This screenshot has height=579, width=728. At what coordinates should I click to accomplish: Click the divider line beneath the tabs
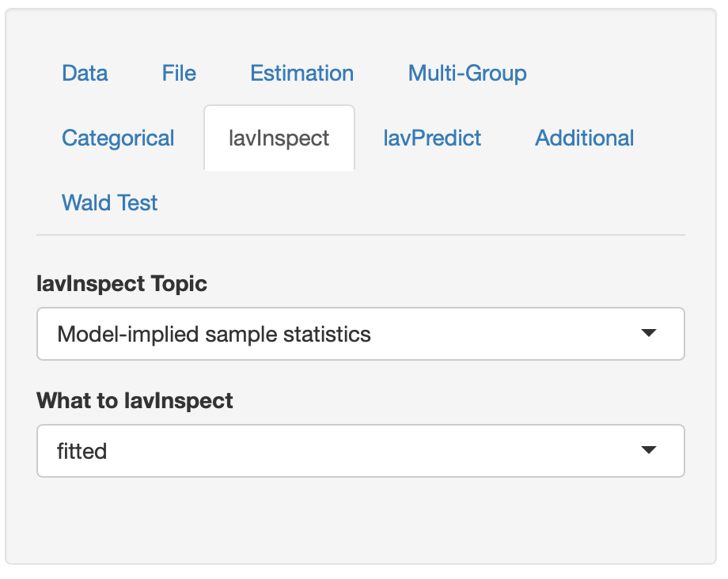tap(360, 235)
